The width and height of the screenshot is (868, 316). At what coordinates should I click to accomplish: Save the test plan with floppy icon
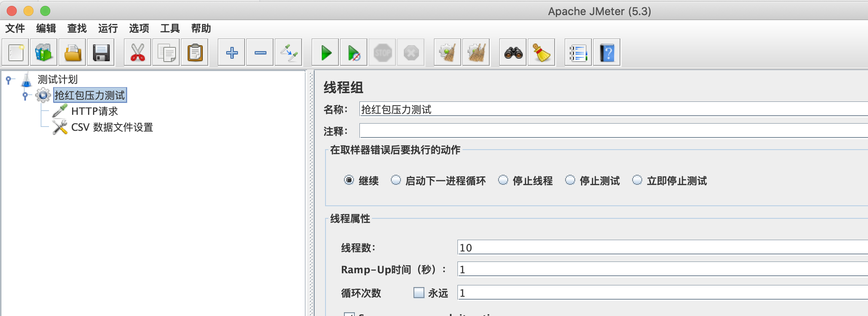click(x=101, y=53)
